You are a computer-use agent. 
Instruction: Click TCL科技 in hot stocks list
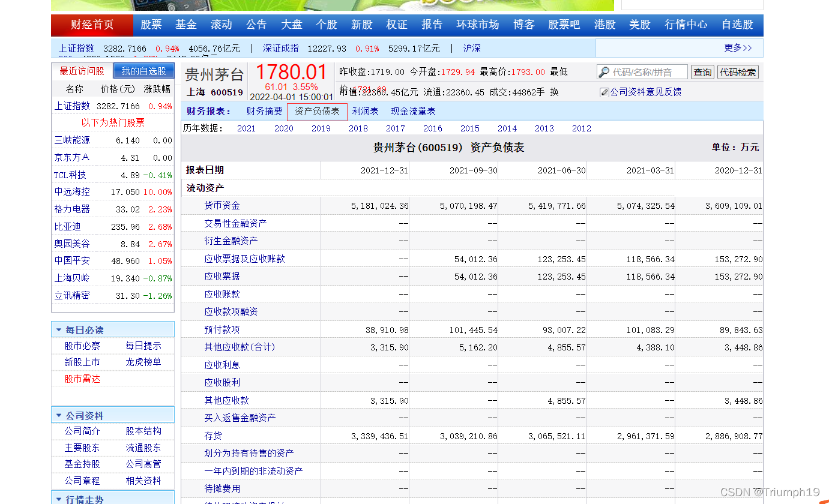coord(70,175)
